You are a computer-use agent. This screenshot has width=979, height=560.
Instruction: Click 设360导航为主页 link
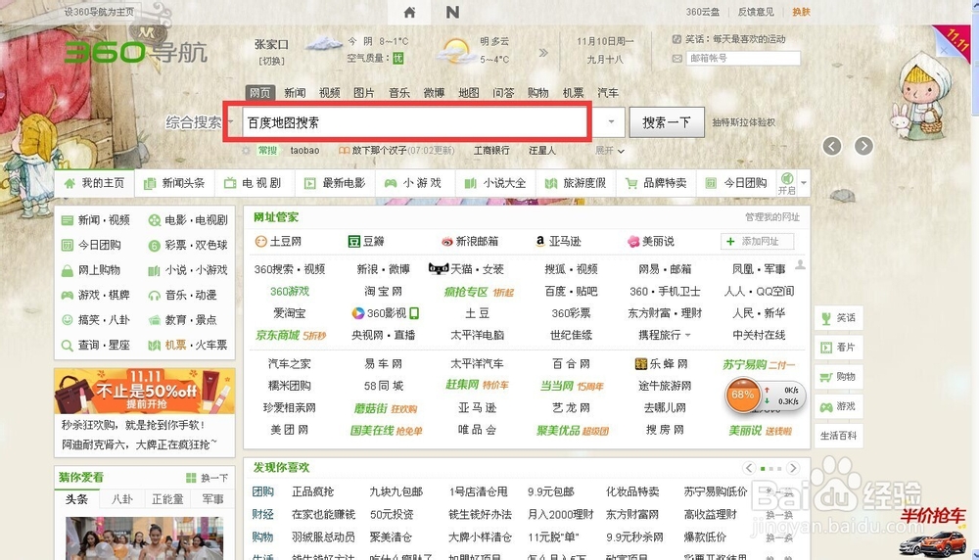(x=99, y=12)
